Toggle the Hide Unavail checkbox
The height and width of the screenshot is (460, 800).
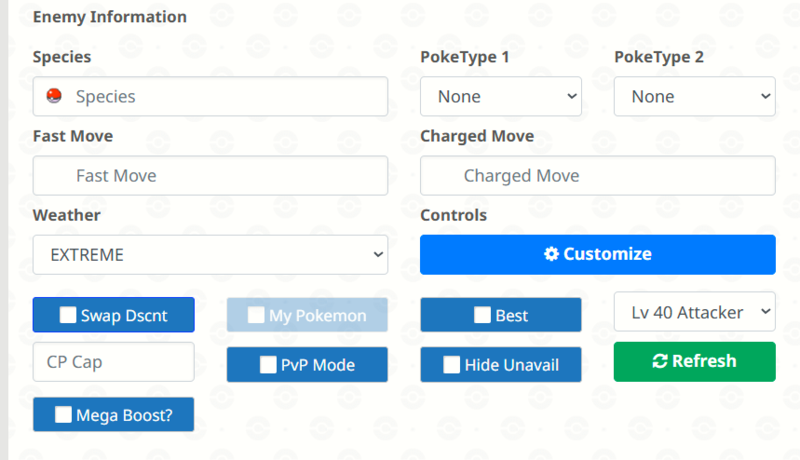[x=452, y=365]
